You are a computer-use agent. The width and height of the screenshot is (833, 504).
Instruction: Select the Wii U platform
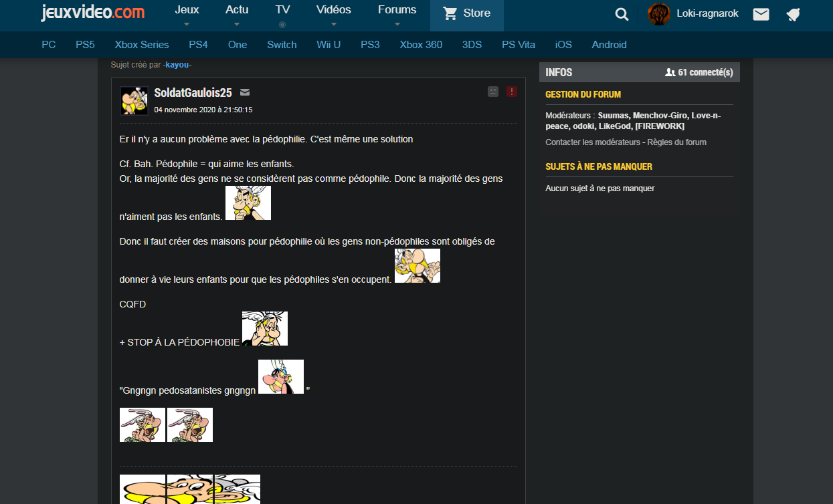[329, 45]
